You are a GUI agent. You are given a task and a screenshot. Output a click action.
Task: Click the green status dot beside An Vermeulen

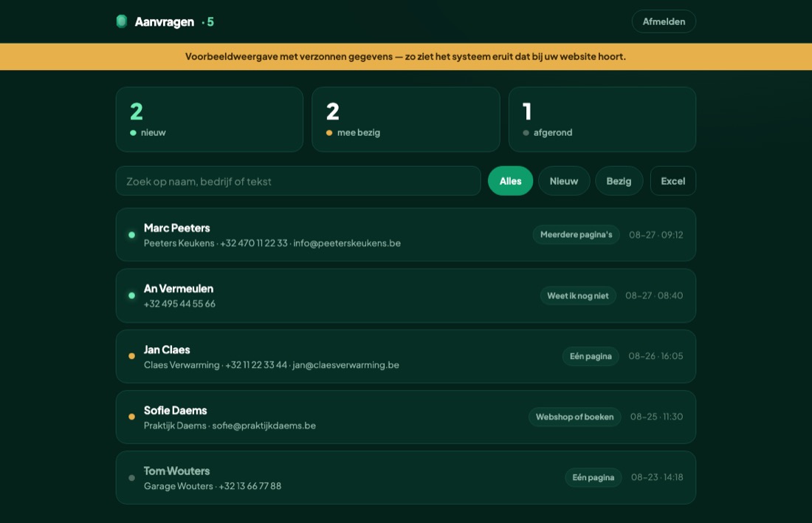click(131, 295)
